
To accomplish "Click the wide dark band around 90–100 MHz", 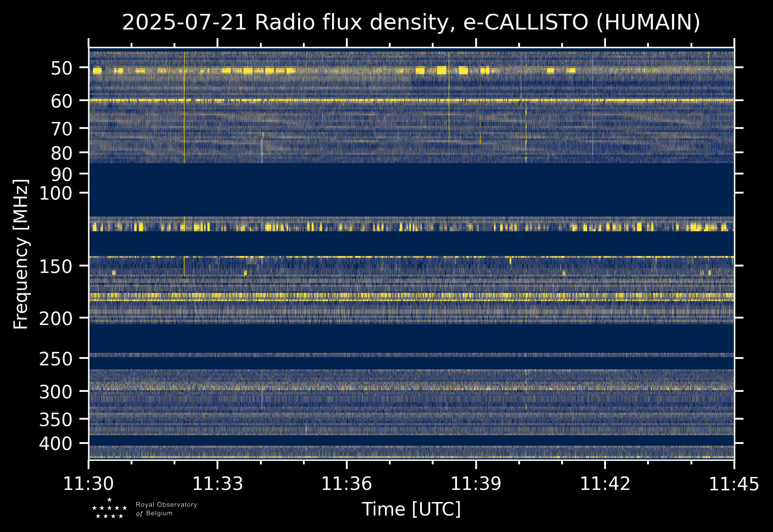I will tap(411, 190).
